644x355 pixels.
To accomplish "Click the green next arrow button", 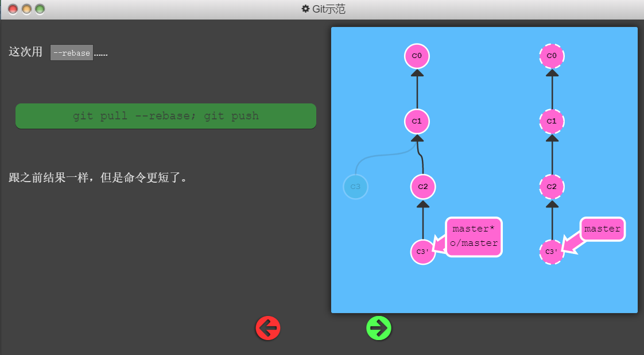I will tap(379, 328).
